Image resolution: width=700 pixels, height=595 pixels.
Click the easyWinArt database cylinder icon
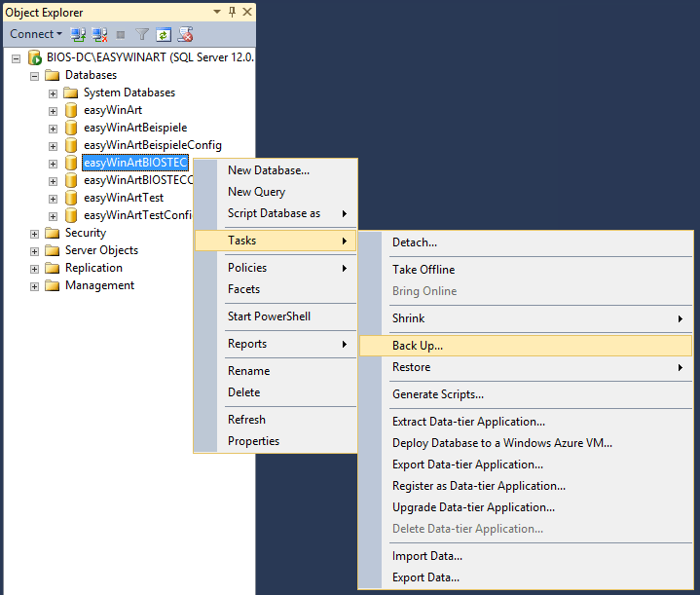pos(70,110)
